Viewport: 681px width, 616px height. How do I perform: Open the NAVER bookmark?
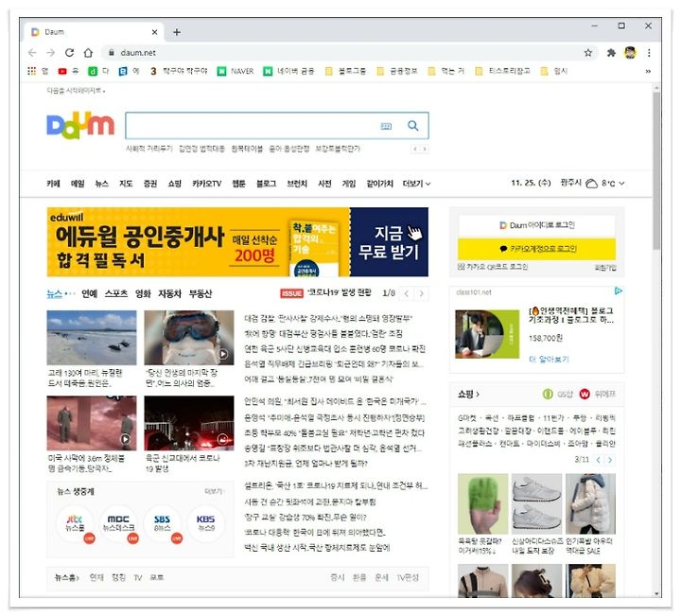coord(236,71)
